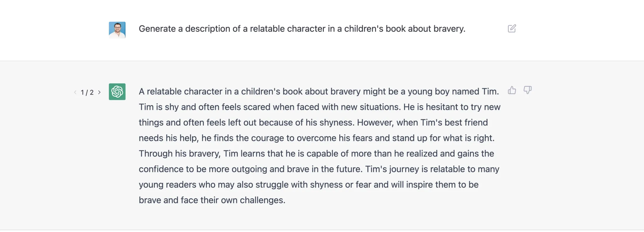Report a bad response with the dislike icon
The height and width of the screenshot is (232, 644).
(527, 90)
